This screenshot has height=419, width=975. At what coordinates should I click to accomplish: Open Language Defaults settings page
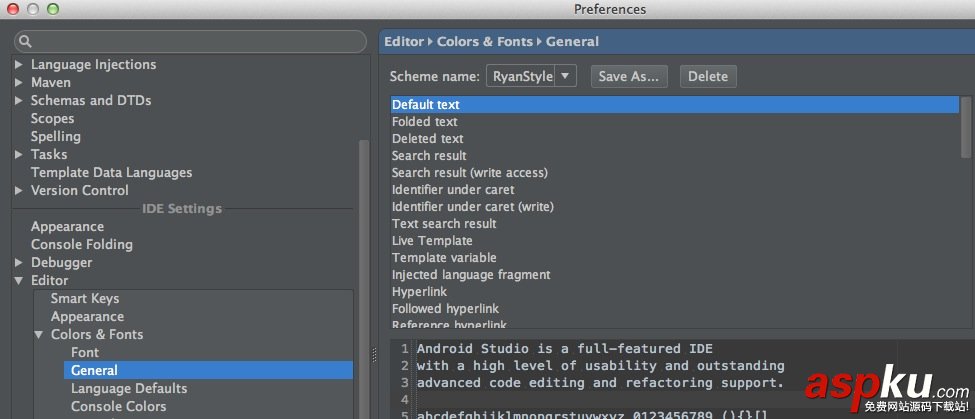pyautogui.click(x=129, y=388)
